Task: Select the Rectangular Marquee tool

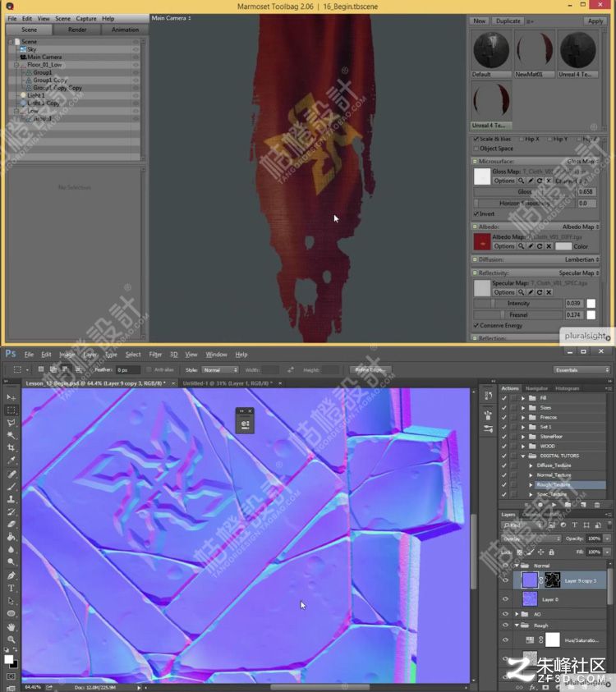Action: tap(11, 410)
